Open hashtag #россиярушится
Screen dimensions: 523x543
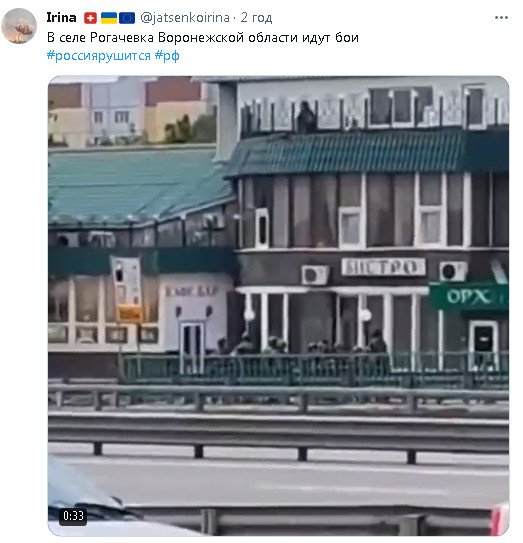(x=99, y=55)
